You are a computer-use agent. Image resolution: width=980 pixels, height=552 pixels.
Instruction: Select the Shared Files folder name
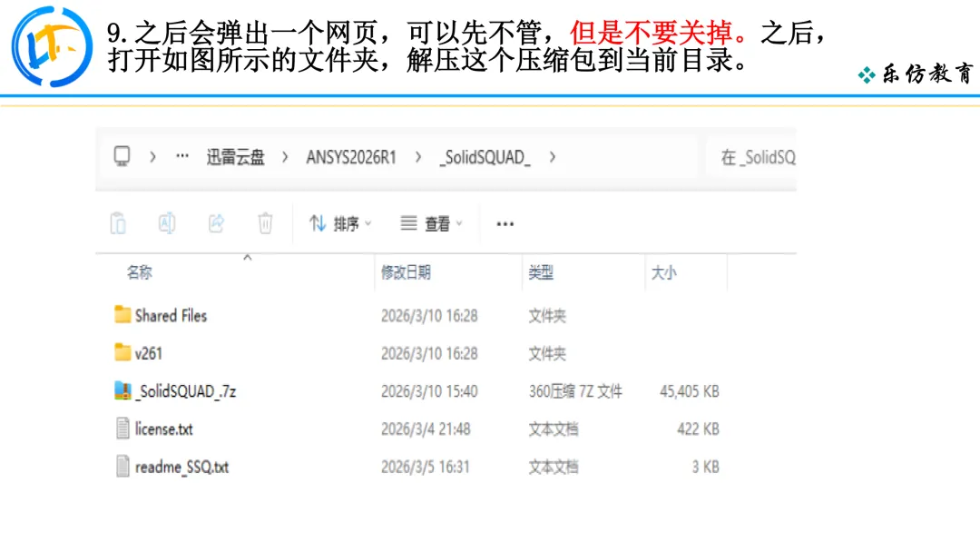coord(171,316)
